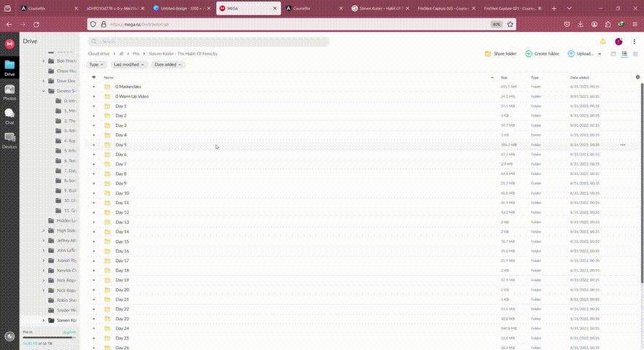Open the Chat section in the sidebar

point(9,116)
